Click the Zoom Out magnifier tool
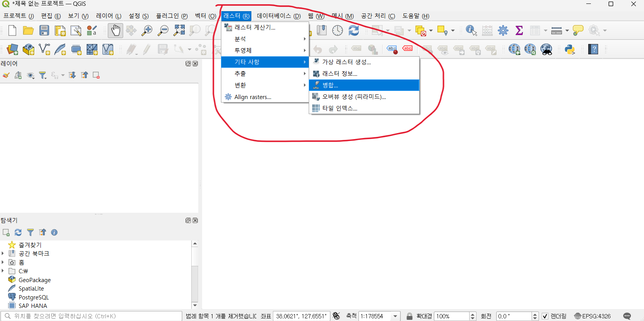Image resolution: width=644 pixels, height=321 pixels. (163, 30)
